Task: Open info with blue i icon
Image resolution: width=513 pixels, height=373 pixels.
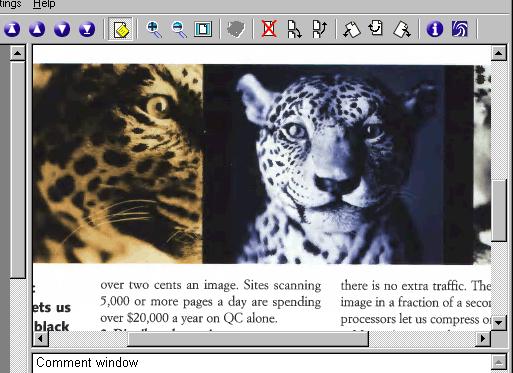Action: pos(435,29)
